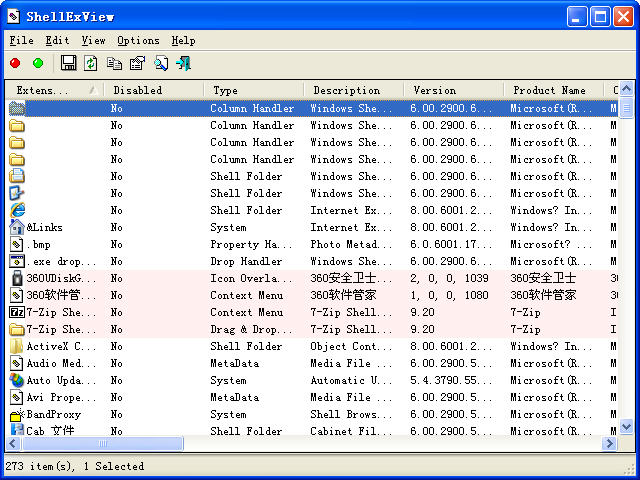
Task: Click the ShellExView title bar app icon
Action: click(x=13, y=16)
